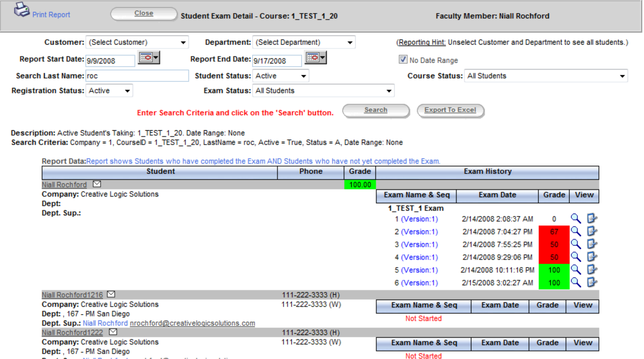Click the '6 (Version:1)' sequence text
Screen dimensions: 644x359
click(x=416, y=283)
